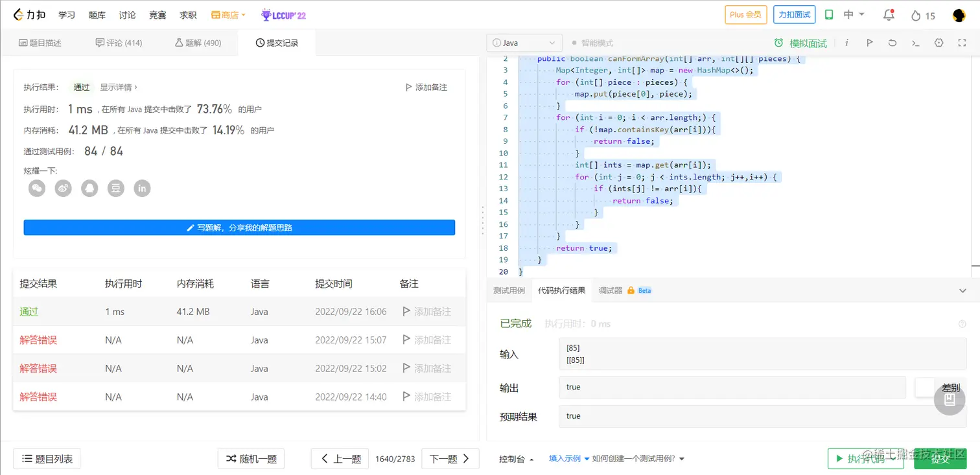
Task: Click 写题解，分享我的解题思路 button
Action: (239, 227)
